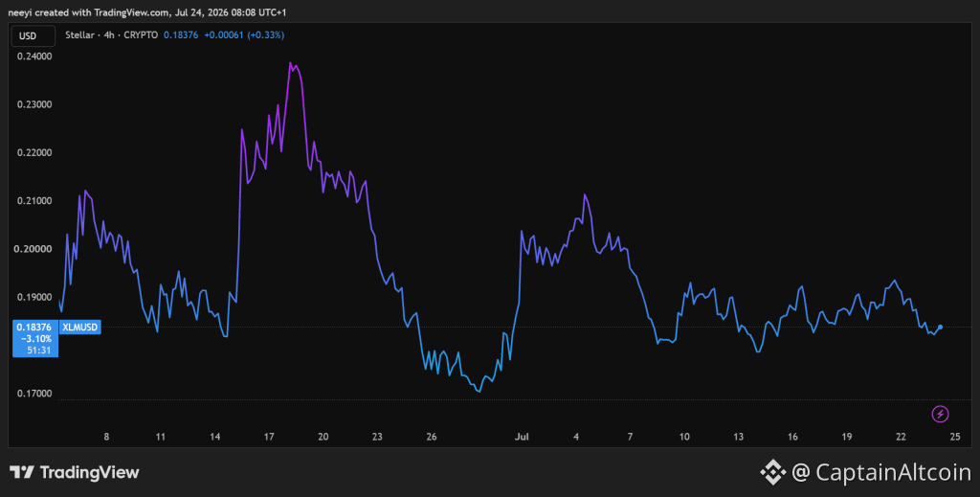Click the +0.00061 (+0.33%) change value
The image size is (980, 497).
[244, 35]
